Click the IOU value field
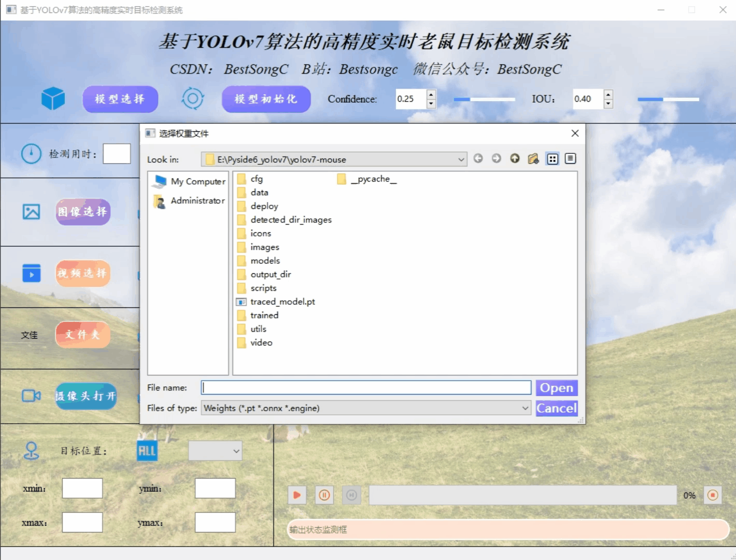 coord(588,99)
